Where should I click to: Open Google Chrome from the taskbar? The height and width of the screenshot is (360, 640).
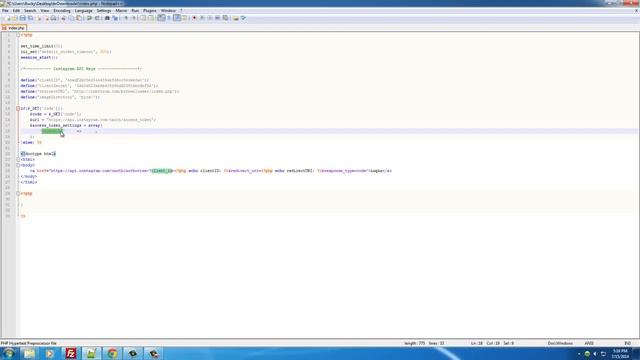coord(112,353)
